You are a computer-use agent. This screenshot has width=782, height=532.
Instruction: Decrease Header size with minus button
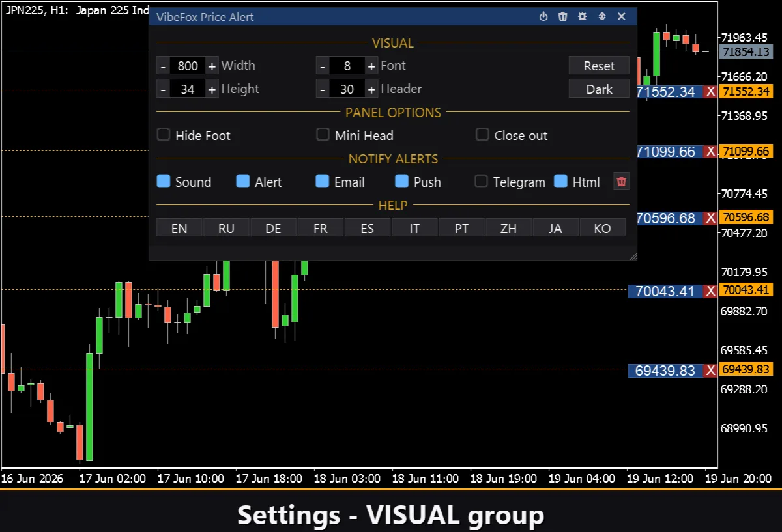pyautogui.click(x=323, y=89)
